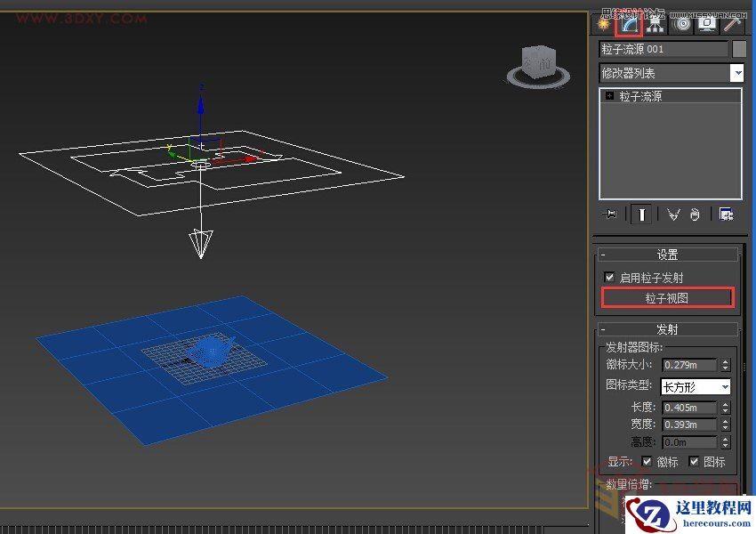The height and width of the screenshot is (534, 756).
Task: Open Configure Modifier Sets icon
Action: [x=725, y=214]
